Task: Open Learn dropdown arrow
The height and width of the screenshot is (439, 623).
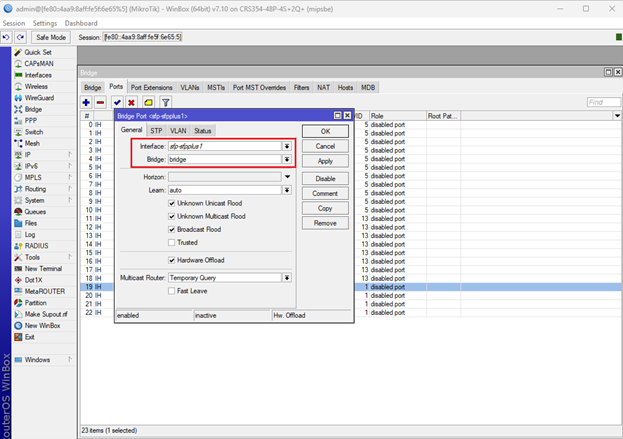Action: (x=287, y=190)
